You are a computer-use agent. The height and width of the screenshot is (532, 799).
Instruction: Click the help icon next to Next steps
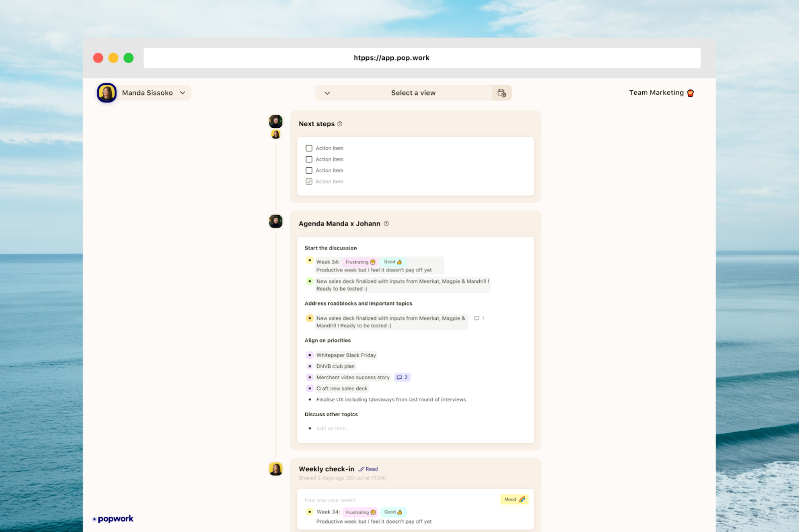coord(340,124)
